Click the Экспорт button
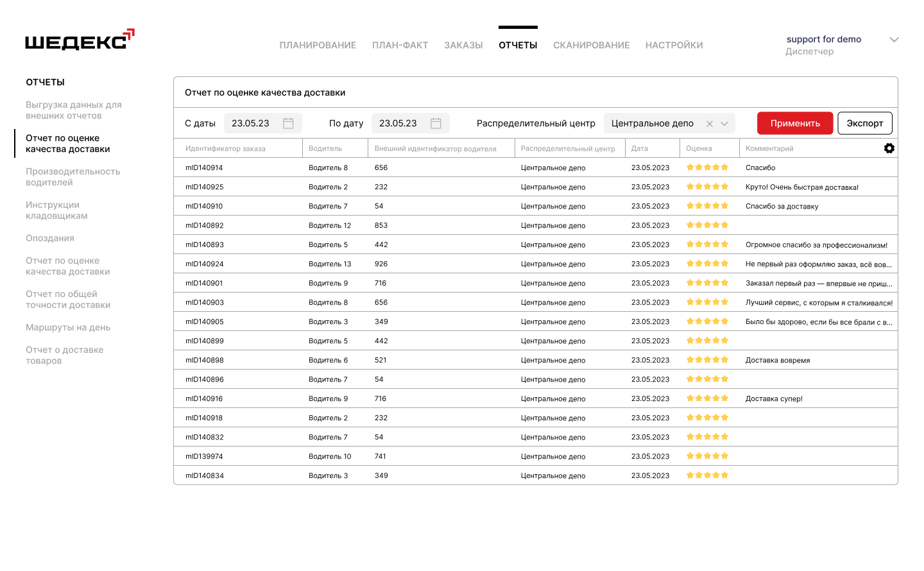The width and height of the screenshot is (924, 571). coord(865,123)
